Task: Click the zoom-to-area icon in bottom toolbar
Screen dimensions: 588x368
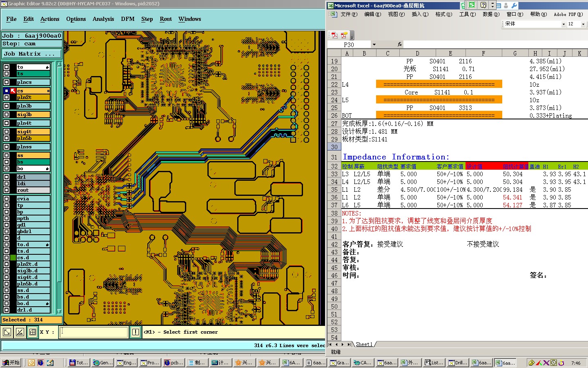Action: tap(7, 332)
